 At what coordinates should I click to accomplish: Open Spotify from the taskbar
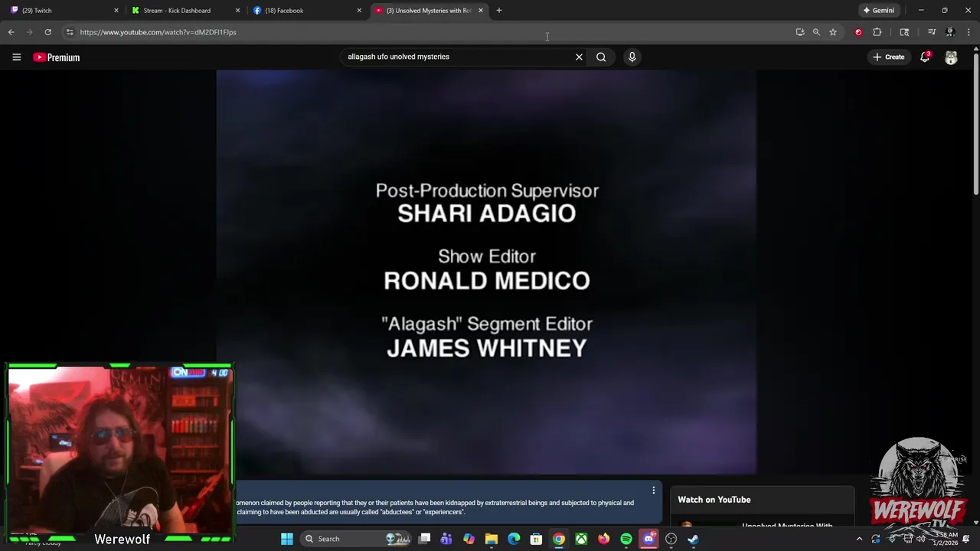coord(626,539)
